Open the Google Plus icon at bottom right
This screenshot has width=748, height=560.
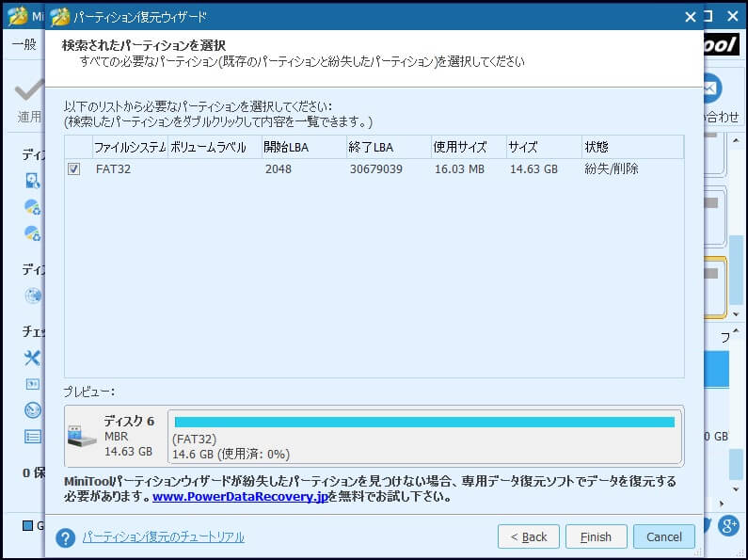coord(728,525)
